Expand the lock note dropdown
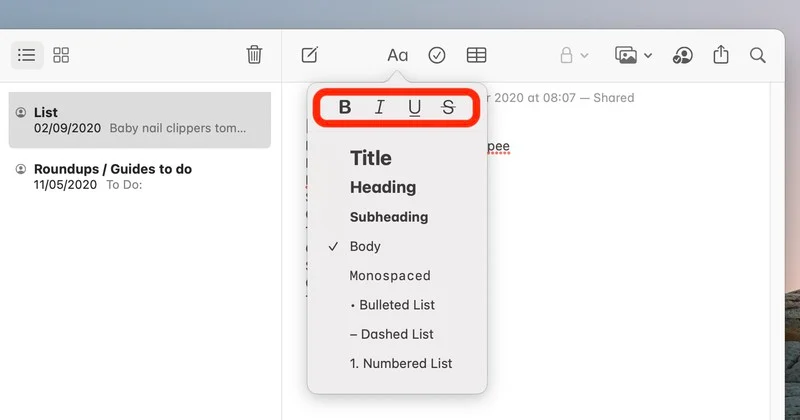 point(574,55)
